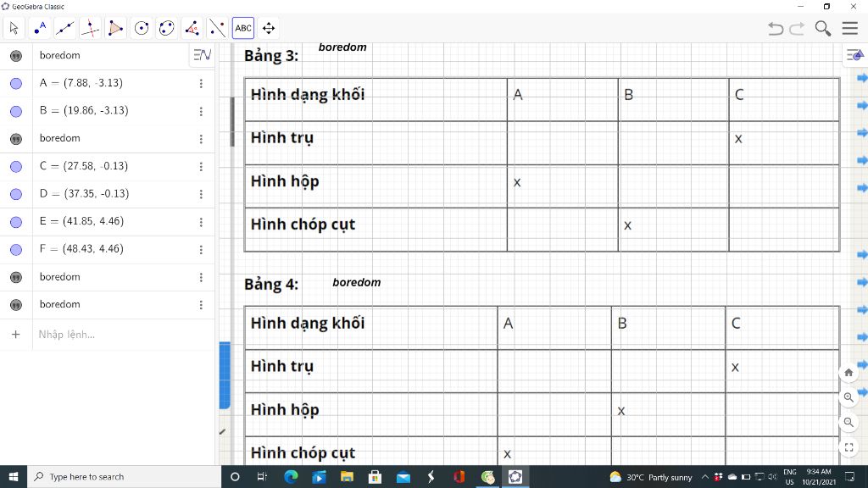Open Microsoft Edge from the taskbar
Image resolution: width=868 pixels, height=488 pixels.
tap(292, 476)
